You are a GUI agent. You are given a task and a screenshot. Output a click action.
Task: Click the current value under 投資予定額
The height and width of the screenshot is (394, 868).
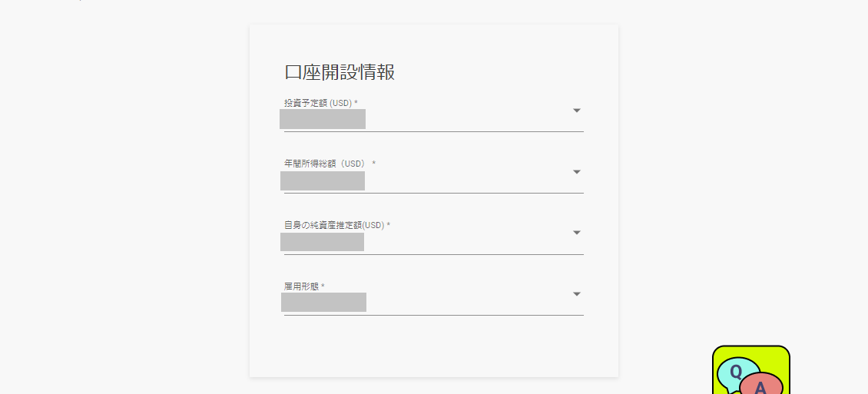(x=323, y=119)
